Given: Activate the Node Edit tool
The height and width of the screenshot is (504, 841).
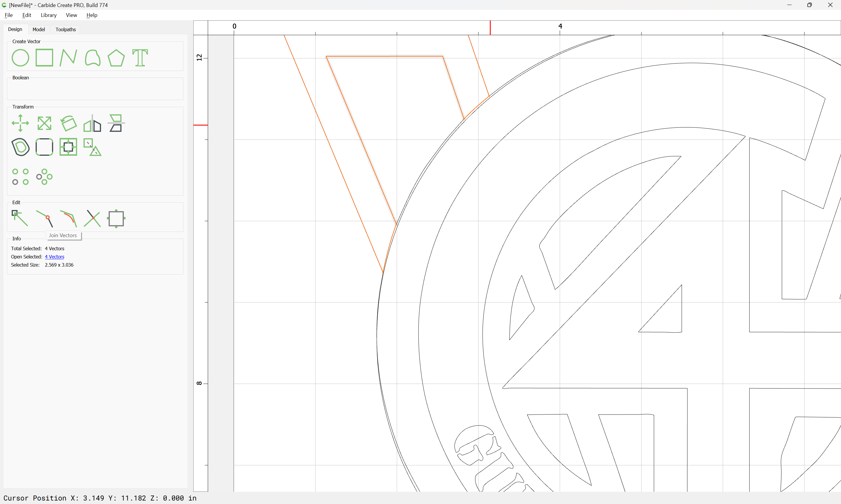Looking at the screenshot, I should [x=20, y=218].
